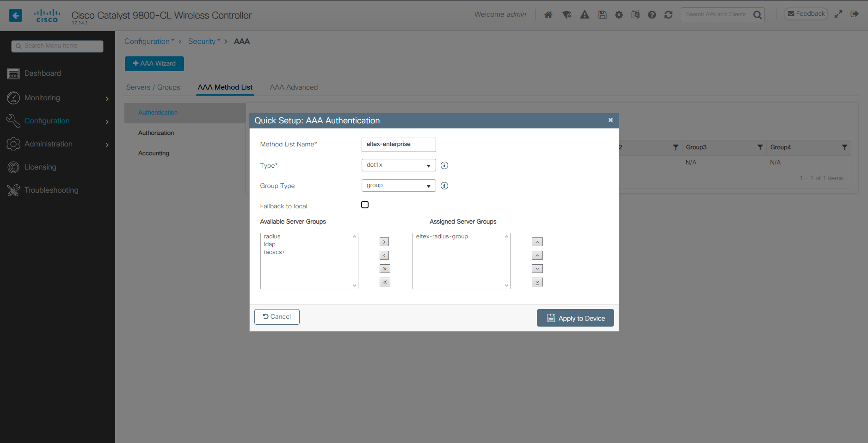The height and width of the screenshot is (443, 868).
Task: Add all server groups with double arrow
Action: click(385, 268)
